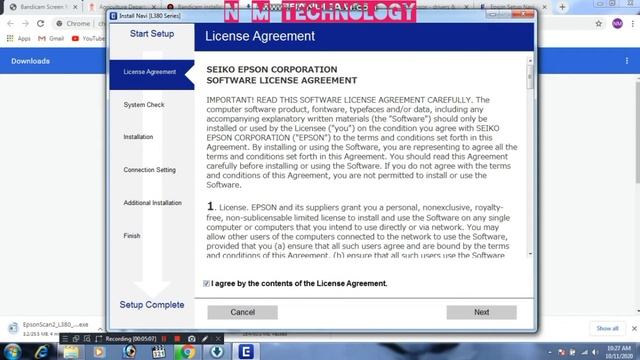Select Installation step in sidebar
The image size is (640, 360).
click(138, 137)
